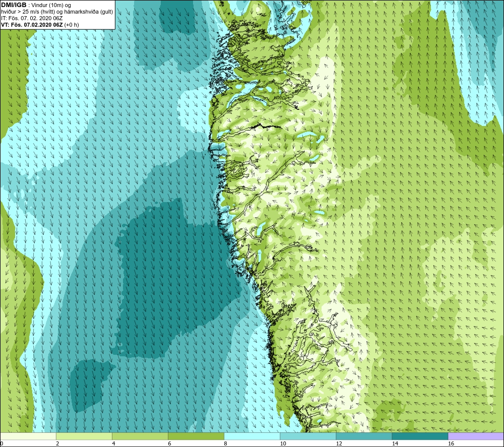The width and height of the screenshot is (504, 447).
Task: Click the 12–14 m/s teal legend swatch
Action: coord(364,436)
